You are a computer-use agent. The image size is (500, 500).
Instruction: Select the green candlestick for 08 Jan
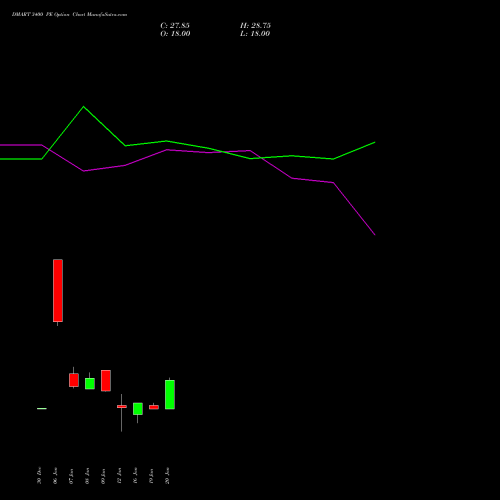pyautogui.click(x=90, y=383)
